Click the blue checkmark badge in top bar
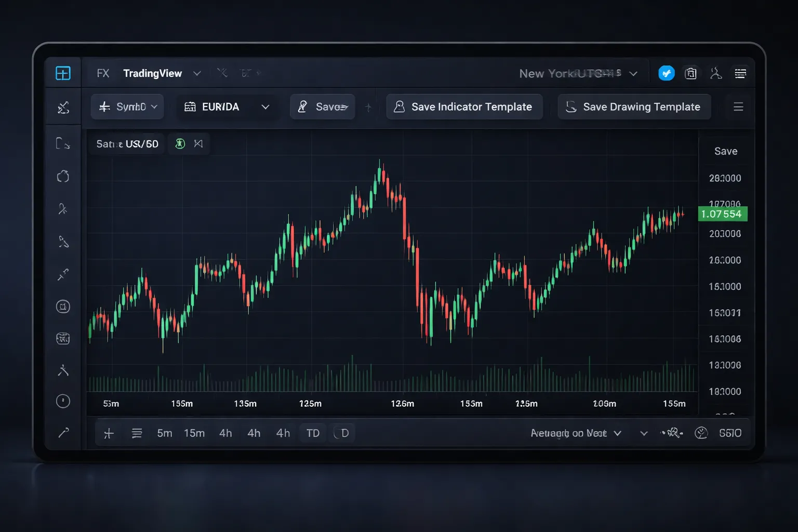The width and height of the screenshot is (798, 532). point(667,73)
